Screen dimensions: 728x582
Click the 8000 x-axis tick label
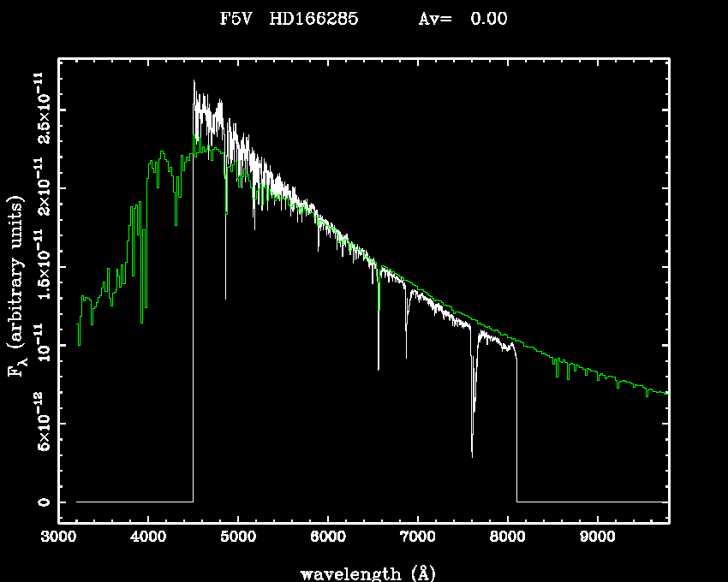[x=506, y=537]
